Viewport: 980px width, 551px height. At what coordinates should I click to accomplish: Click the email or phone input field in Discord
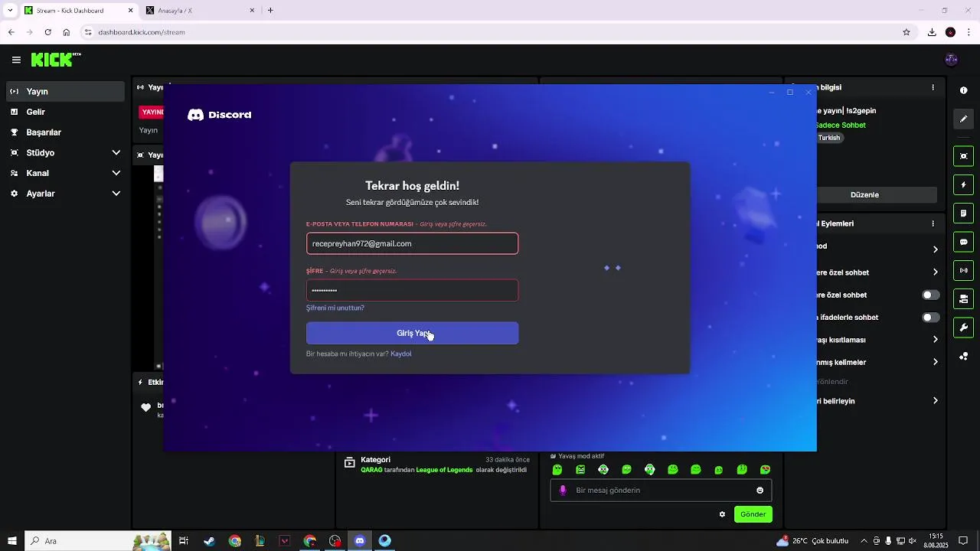pyautogui.click(x=412, y=243)
